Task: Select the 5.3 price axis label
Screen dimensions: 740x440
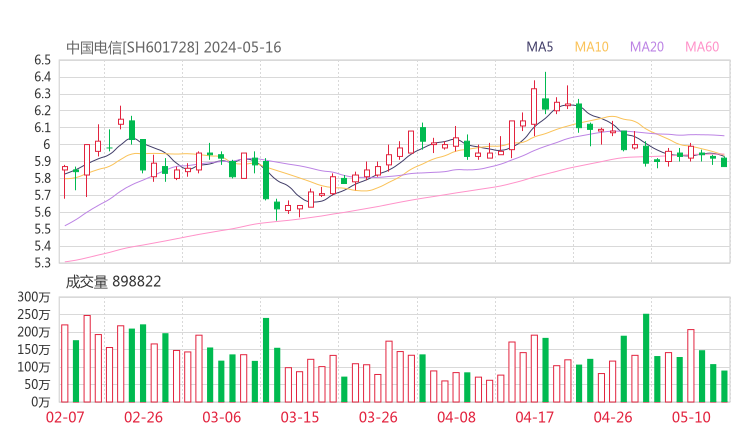Action: [x=41, y=263]
